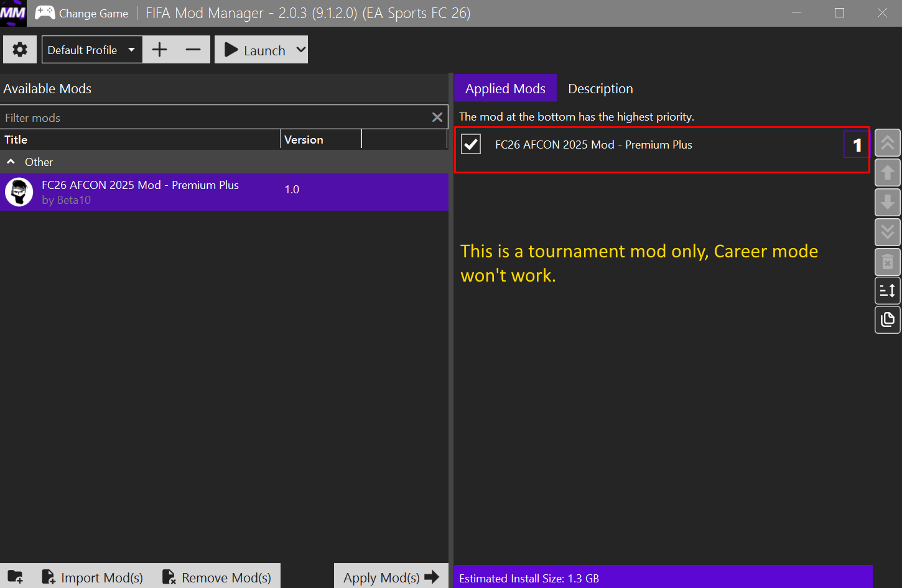Expand the Launch options arrow
902x588 pixels.
coord(300,50)
